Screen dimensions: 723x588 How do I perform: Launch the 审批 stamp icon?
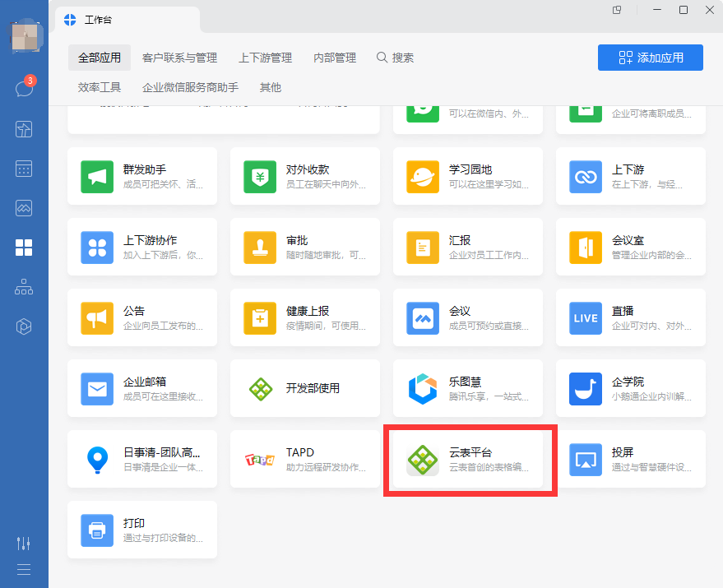pos(260,248)
